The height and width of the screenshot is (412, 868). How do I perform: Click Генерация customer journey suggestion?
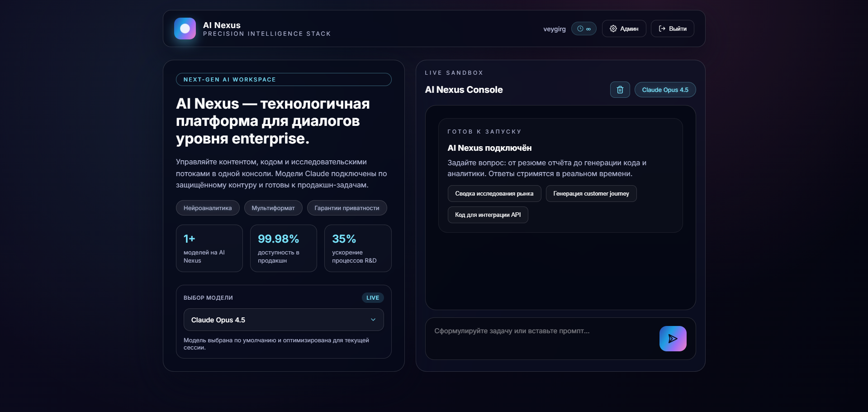point(591,193)
